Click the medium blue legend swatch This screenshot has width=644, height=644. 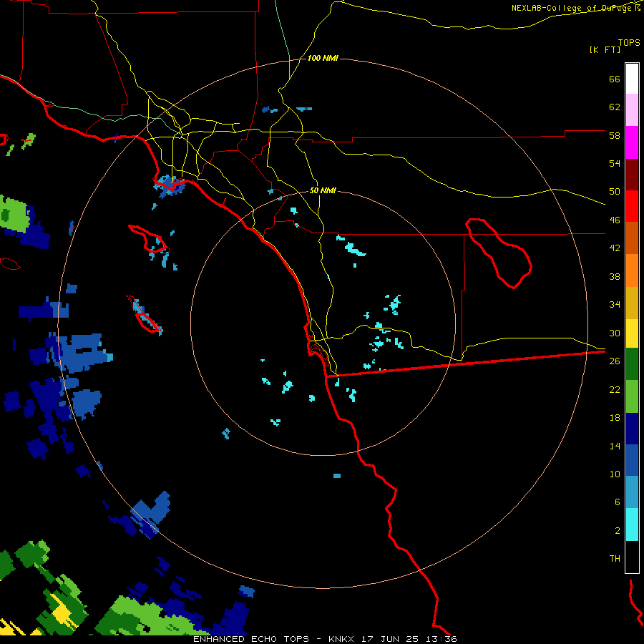click(x=632, y=460)
